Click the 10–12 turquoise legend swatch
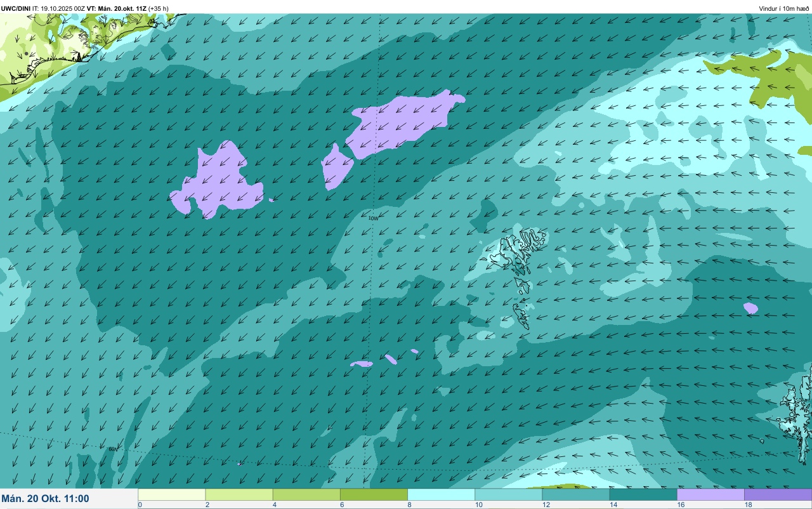The height and width of the screenshot is (509, 812). tap(508, 494)
